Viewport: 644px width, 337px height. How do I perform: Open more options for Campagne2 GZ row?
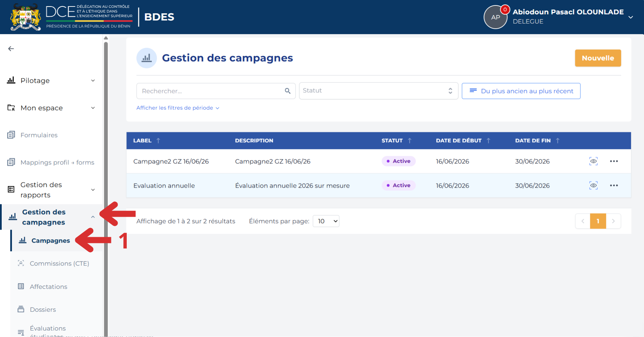tap(614, 161)
